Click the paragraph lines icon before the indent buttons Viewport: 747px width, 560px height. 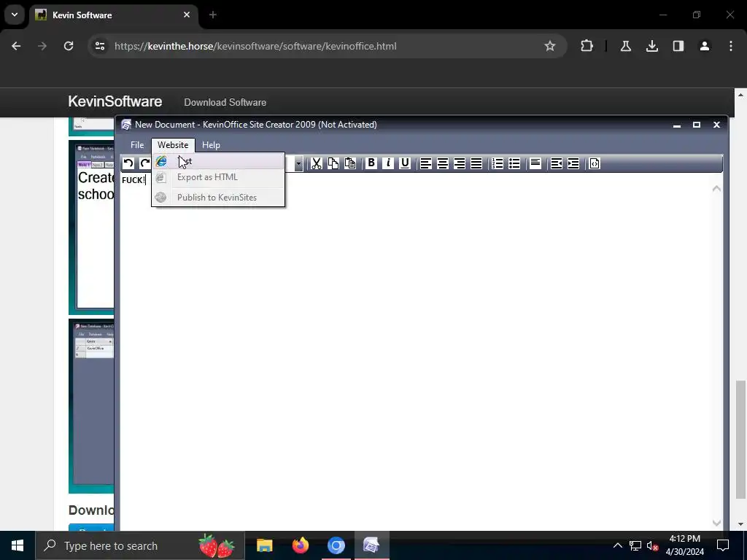pyautogui.click(x=535, y=163)
